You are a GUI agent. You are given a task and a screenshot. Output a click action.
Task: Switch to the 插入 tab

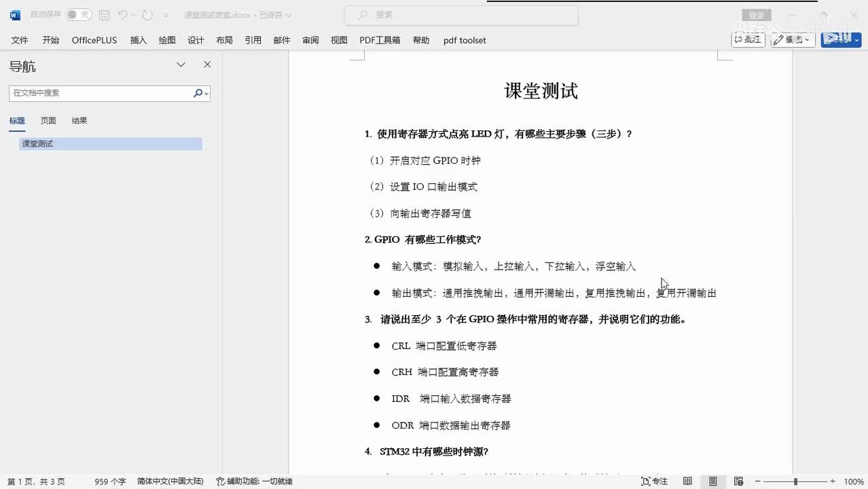[139, 40]
